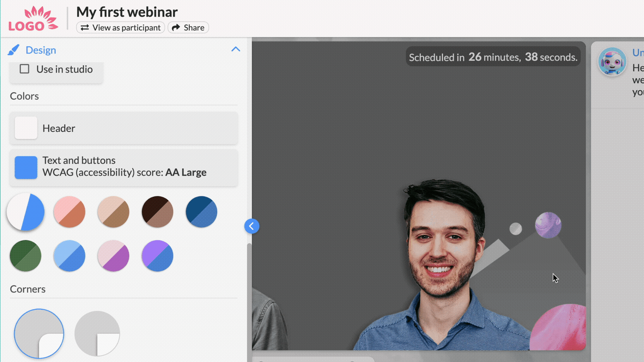Open the webinar title My first webinar

click(x=127, y=12)
